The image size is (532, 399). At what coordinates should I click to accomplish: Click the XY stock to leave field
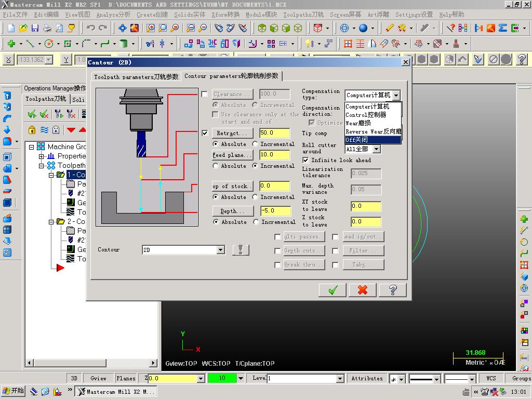366,206
